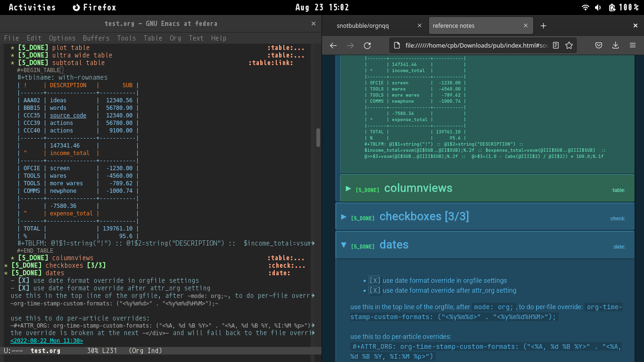Click browser [X] before attr_org setting item
644x362 pixels.
click(374, 290)
